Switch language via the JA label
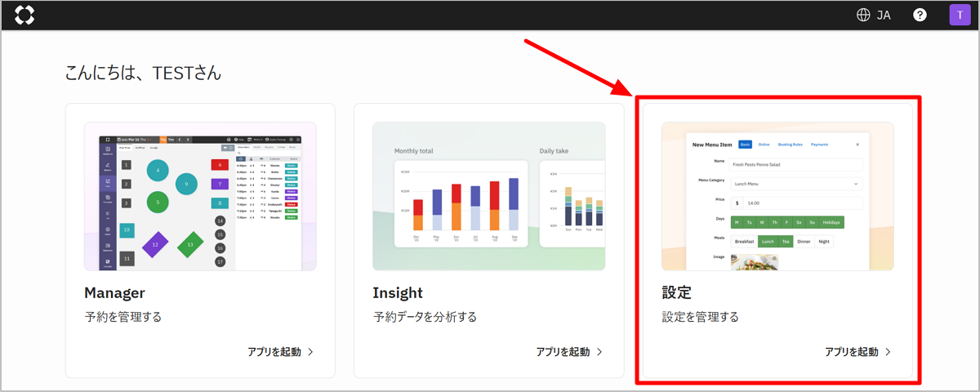 point(884,15)
